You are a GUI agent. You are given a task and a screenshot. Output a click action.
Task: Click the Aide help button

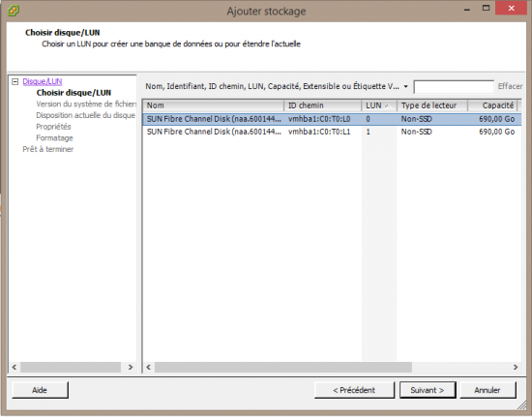pyautogui.click(x=40, y=390)
